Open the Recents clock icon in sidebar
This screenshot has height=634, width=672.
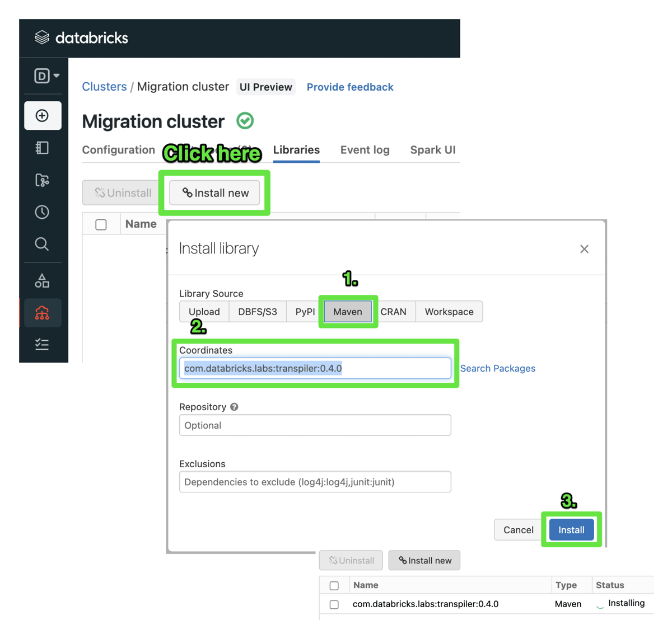(x=42, y=212)
